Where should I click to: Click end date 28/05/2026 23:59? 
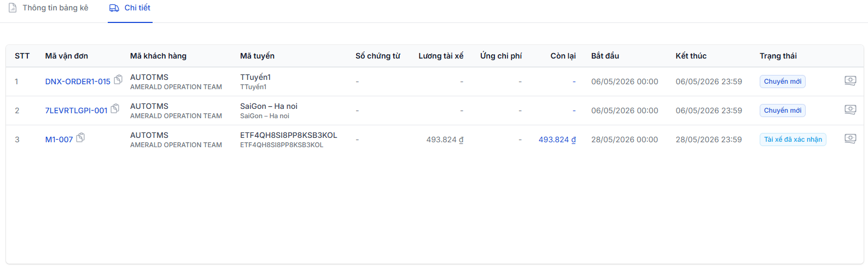[709, 140]
